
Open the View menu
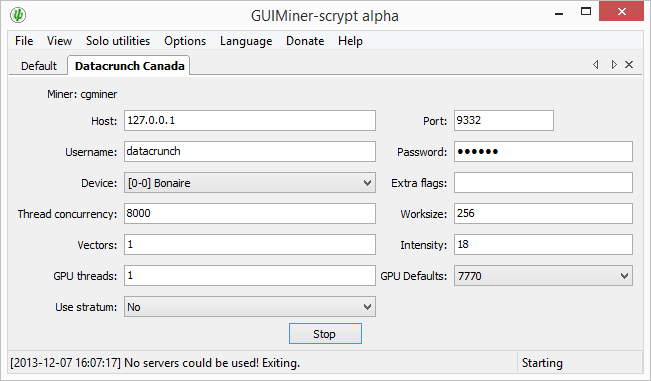click(59, 41)
